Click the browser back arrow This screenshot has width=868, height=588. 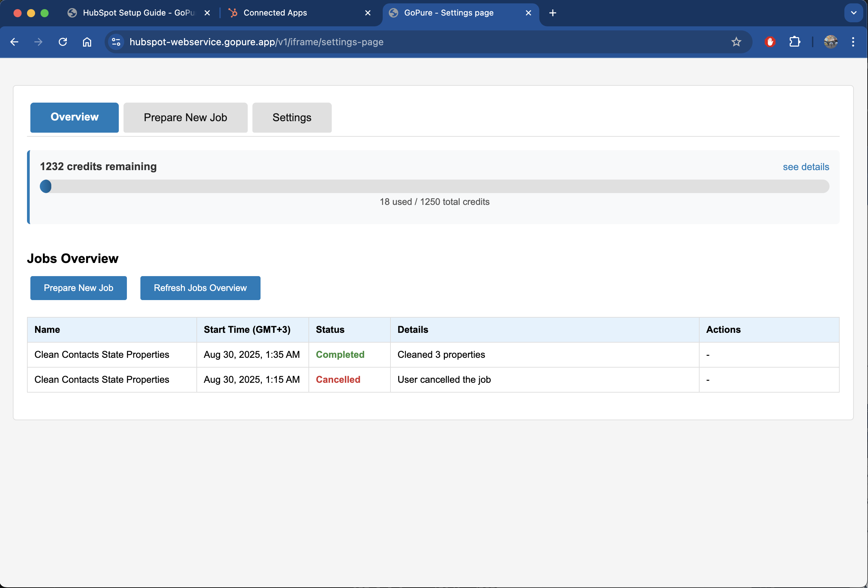click(14, 42)
